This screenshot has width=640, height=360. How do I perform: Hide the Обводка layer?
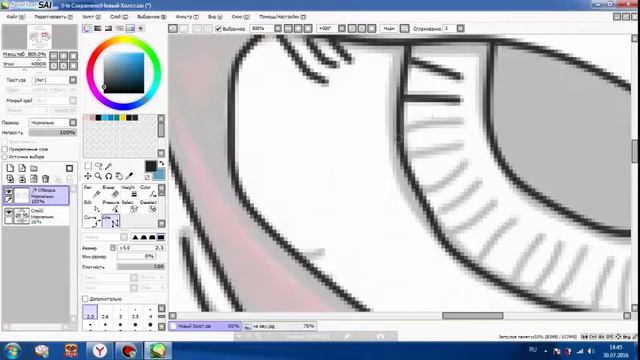[x=9, y=191]
